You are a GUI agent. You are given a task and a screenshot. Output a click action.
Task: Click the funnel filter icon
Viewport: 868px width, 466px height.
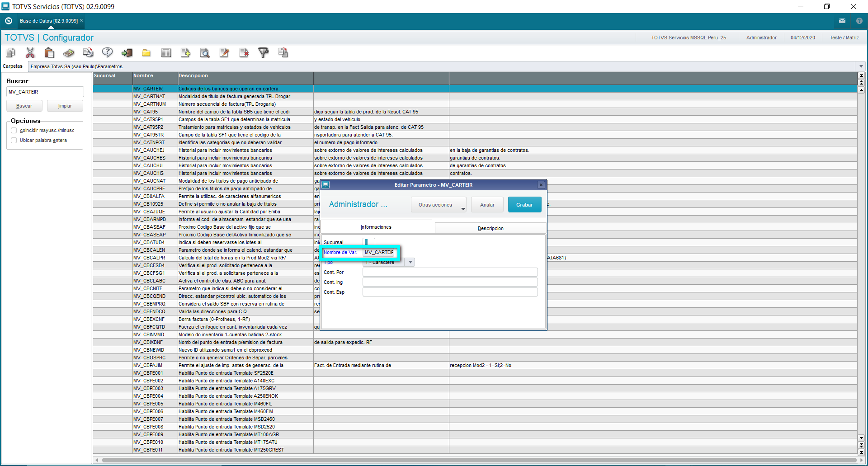(x=263, y=53)
